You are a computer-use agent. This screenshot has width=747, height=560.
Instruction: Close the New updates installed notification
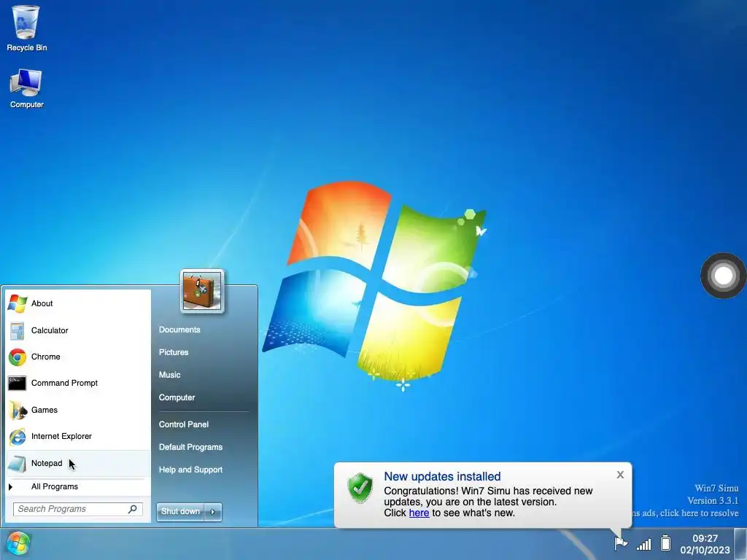click(x=620, y=475)
